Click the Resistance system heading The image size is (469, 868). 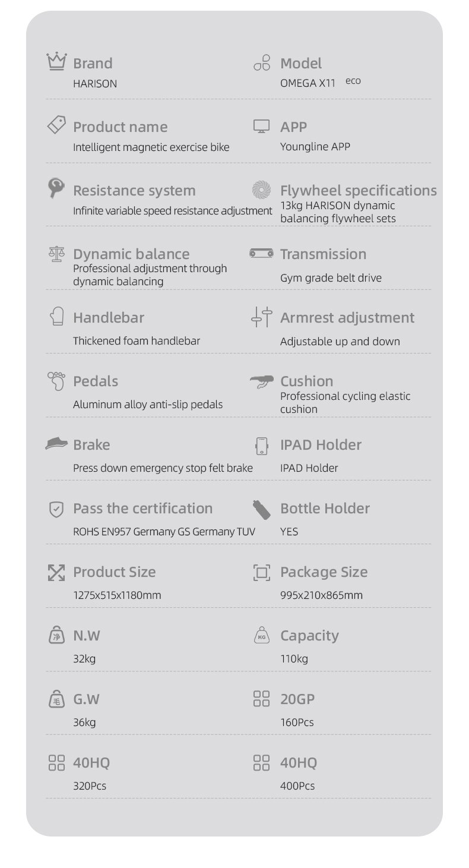tap(134, 191)
